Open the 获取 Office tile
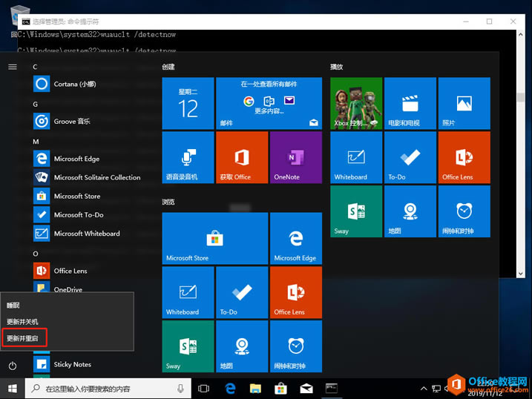 coord(242,157)
